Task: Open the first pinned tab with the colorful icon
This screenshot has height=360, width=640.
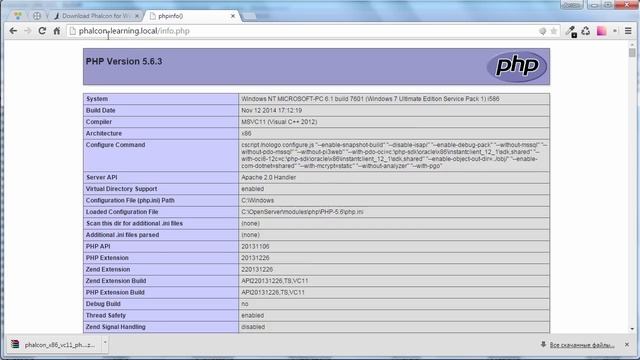Action: click(18, 16)
